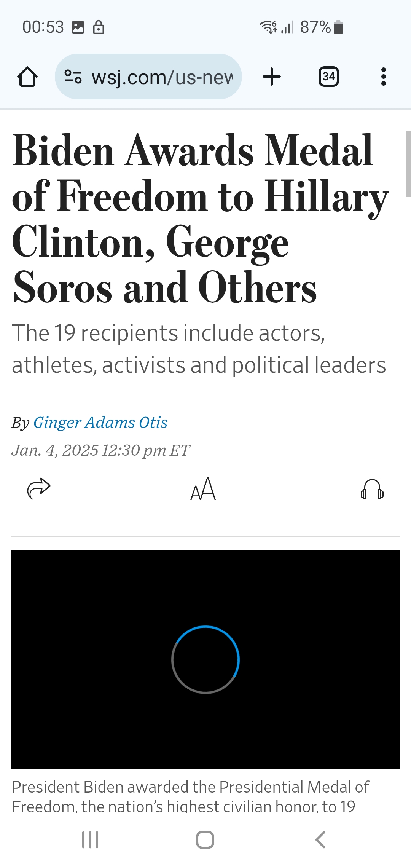Share the article with the arrow icon
The height and width of the screenshot is (868, 411).
[39, 488]
